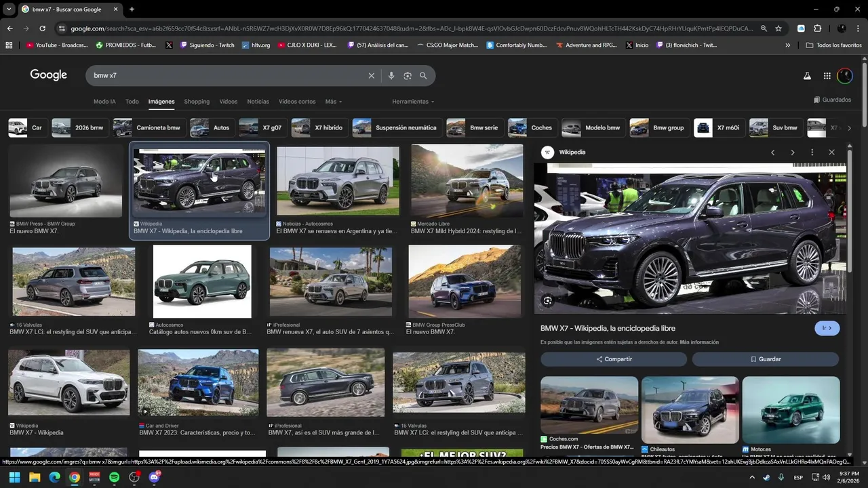Open Discord from the taskbar
This screenshot has height=488, width=868.
154,477
